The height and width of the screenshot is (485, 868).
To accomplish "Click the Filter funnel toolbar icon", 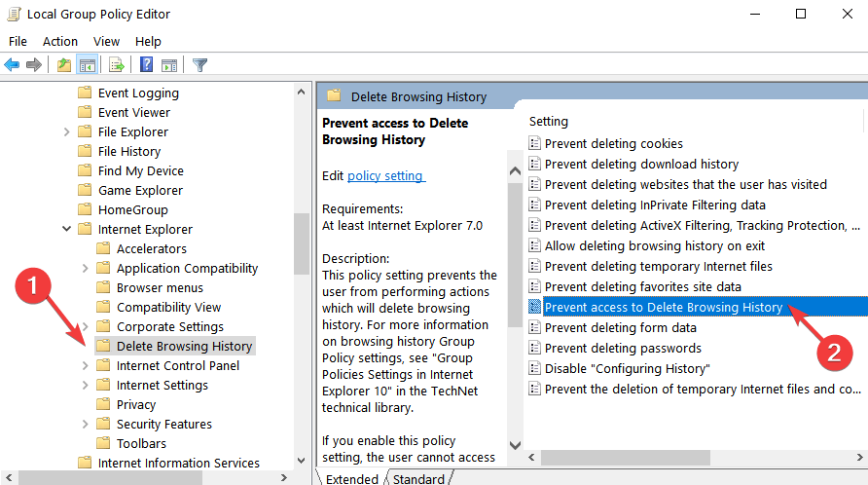I will 199,65.
